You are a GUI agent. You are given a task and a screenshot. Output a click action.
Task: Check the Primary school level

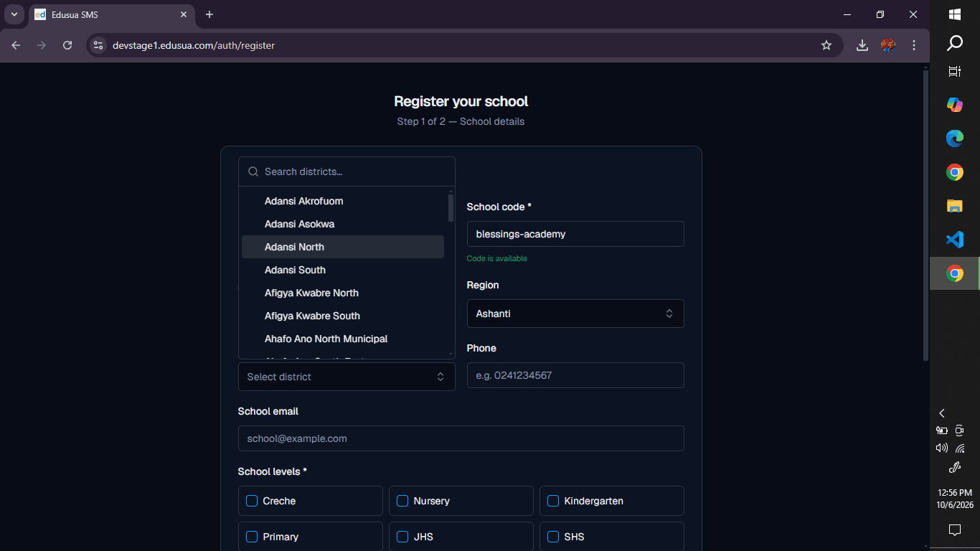pos(252,537)
